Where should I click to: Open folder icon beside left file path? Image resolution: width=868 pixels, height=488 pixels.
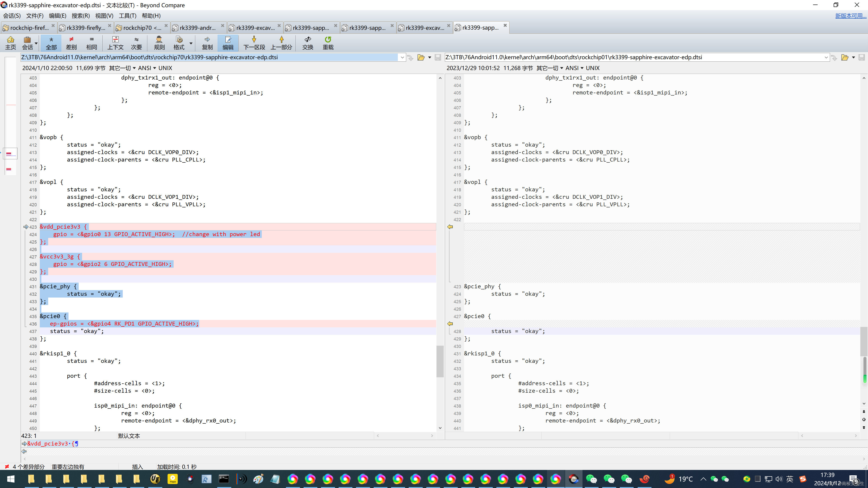pyautogui.click(x=421, y=57)
